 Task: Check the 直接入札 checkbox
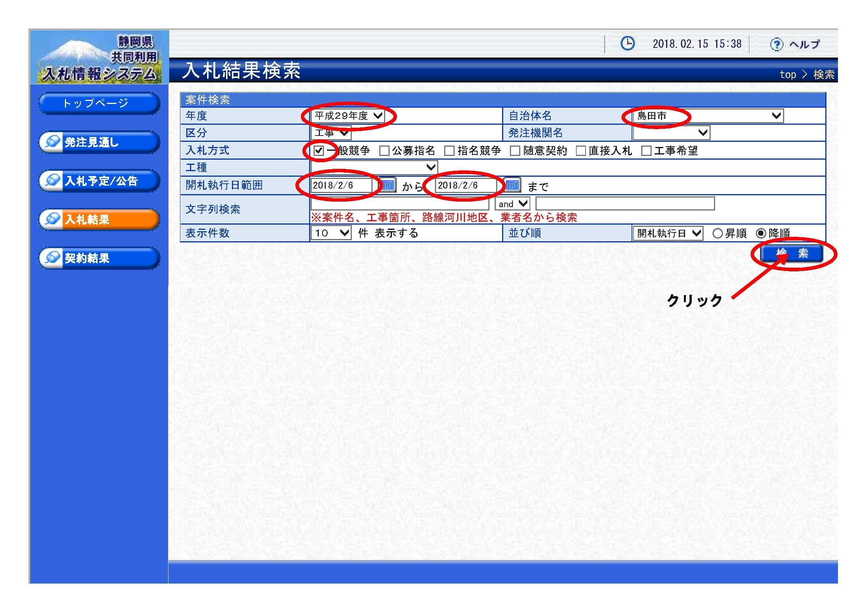point(581,150)
